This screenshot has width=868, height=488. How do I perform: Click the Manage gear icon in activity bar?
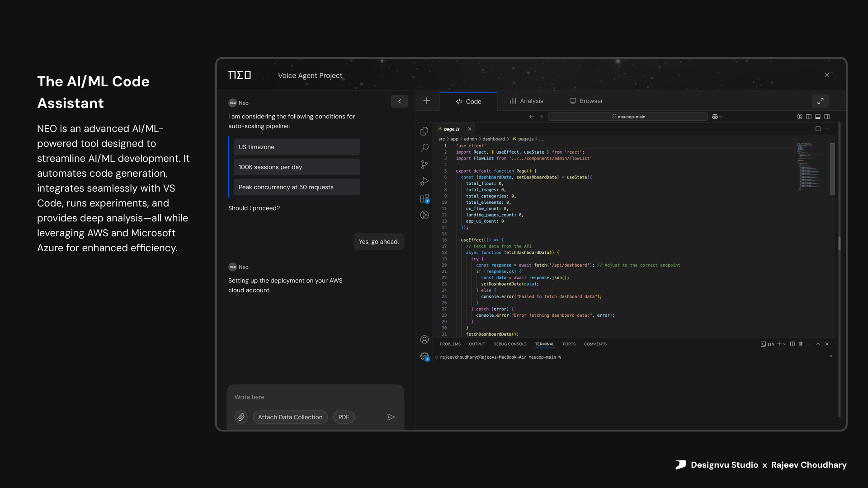coord(424,356)
